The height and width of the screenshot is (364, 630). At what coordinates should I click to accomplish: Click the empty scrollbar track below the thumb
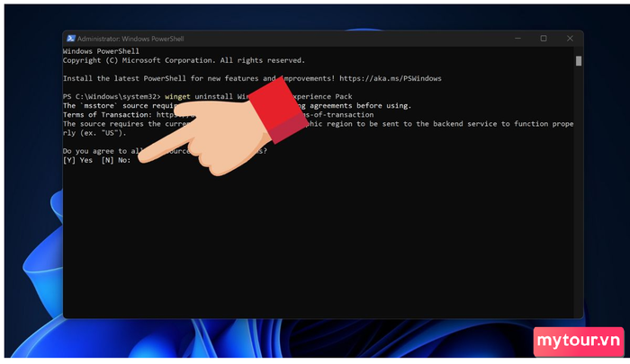(x=579, y=192)
